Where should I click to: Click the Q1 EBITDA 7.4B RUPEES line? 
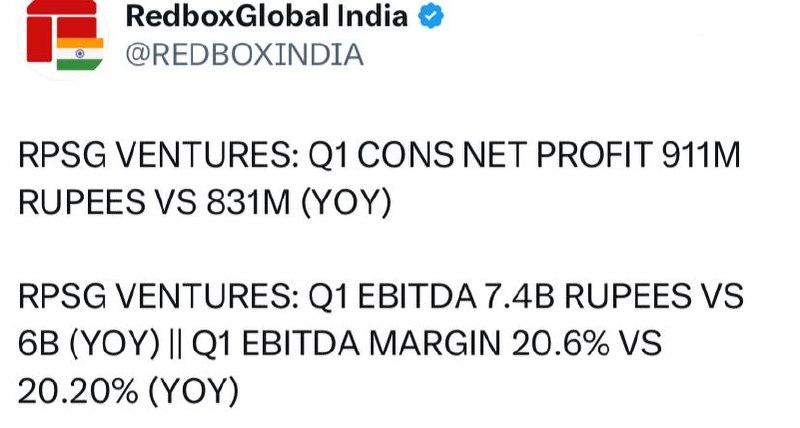[381, 296]
